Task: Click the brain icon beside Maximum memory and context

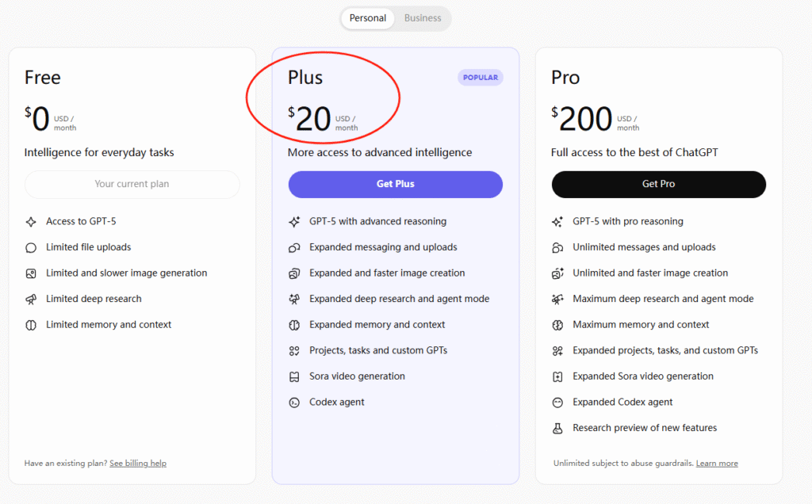Action: point(557,326)
